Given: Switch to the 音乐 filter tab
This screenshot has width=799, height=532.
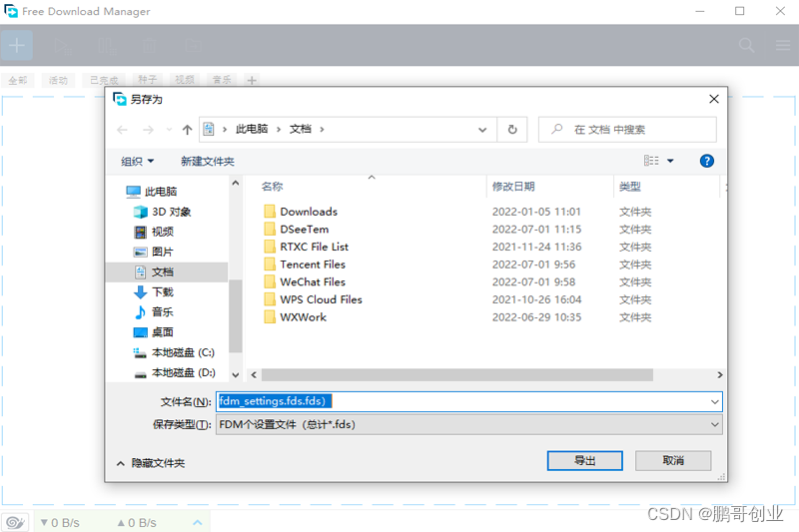Looking at the screenshot, I should tap(222, 80).
